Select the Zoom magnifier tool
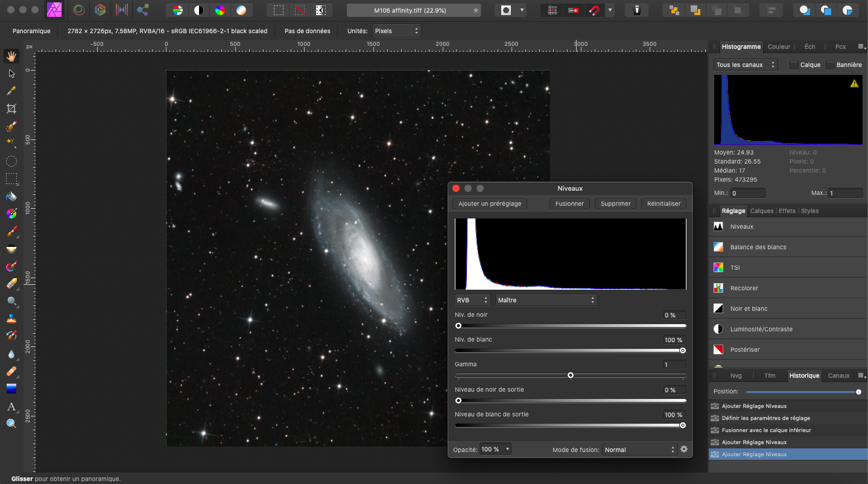Image resolution: width=868 pixels, height=484 pixels. click(11, 424)
